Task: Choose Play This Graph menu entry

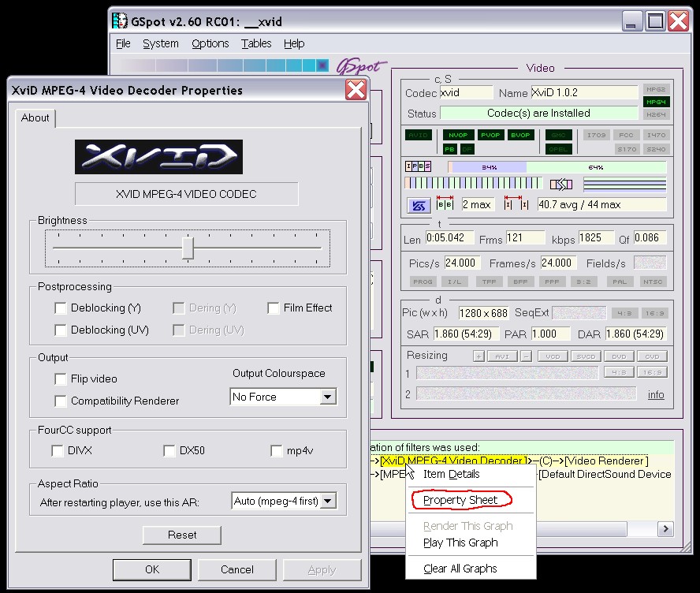Action: click(460, 543)
